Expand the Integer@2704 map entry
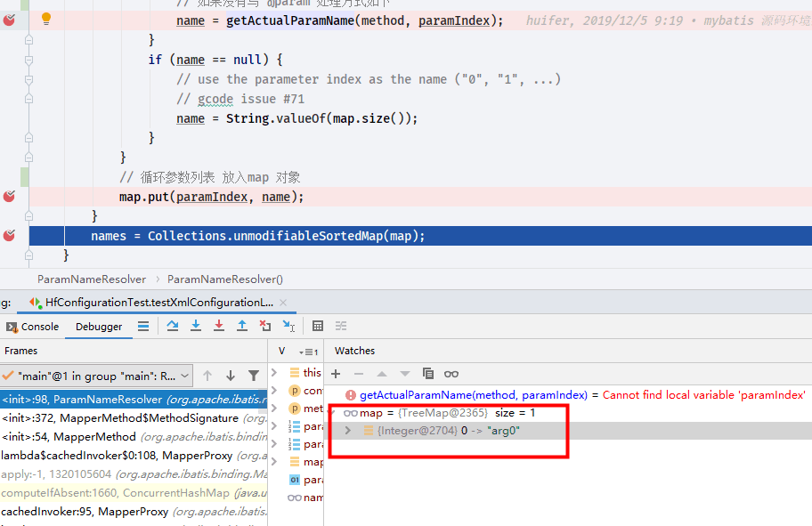This screenshot has height=526, width=812. pyautogui.click(x=348, y=431)
